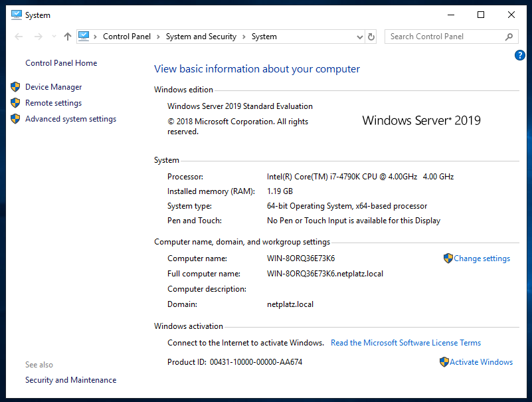
Task: Maximize the System window
Action: [481, 15]
